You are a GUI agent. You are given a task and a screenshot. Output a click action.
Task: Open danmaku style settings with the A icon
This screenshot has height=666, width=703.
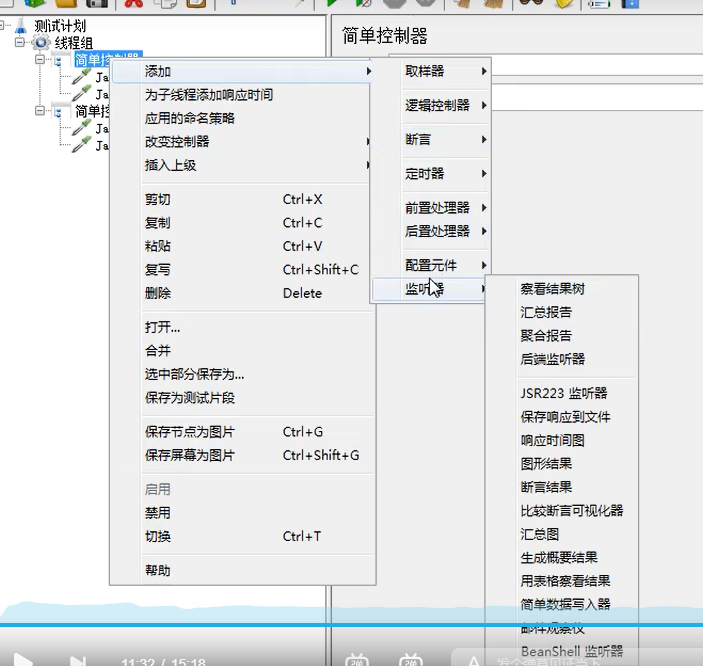(474, 662)
